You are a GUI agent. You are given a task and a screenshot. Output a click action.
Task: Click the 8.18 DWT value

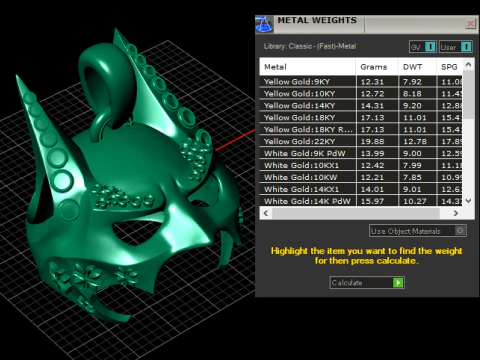coord(412,94)
